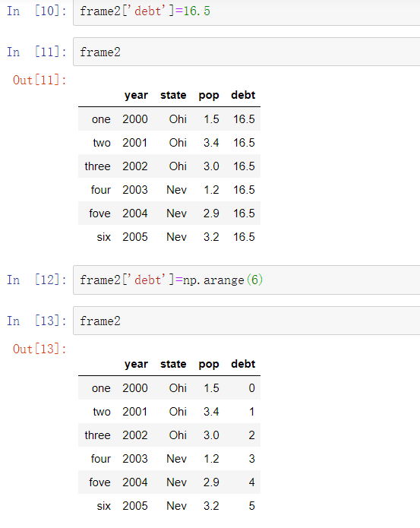This screenshot has height=528, width=420.
Task: Click the Nev state value in row four, first table
Action: click(176, 190)
